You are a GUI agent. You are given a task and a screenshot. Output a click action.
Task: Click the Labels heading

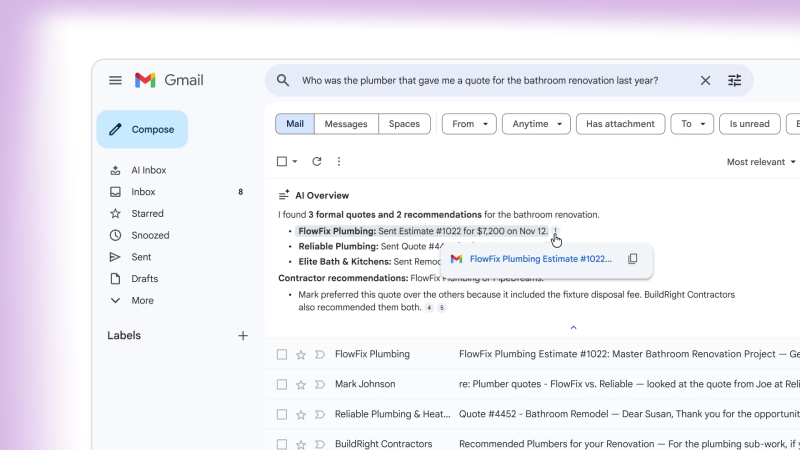pyautogui.click(x=124, y=336)
